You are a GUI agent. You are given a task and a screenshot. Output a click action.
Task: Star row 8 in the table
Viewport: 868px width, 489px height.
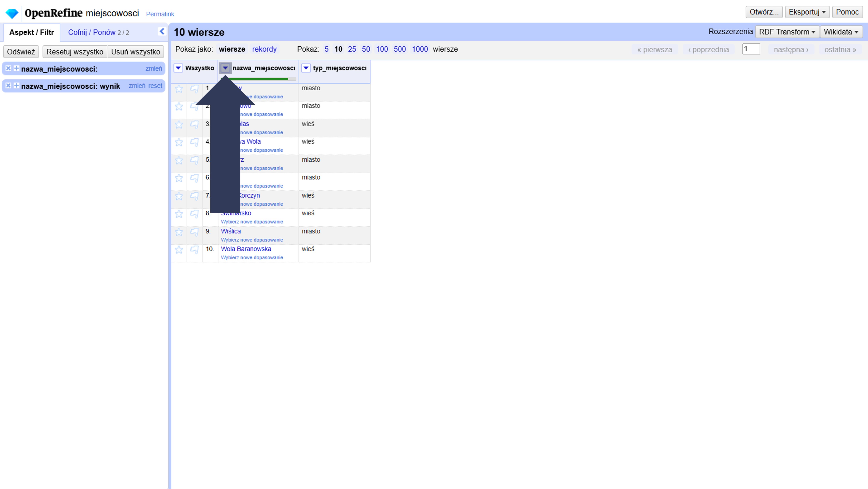coord(179,214)
